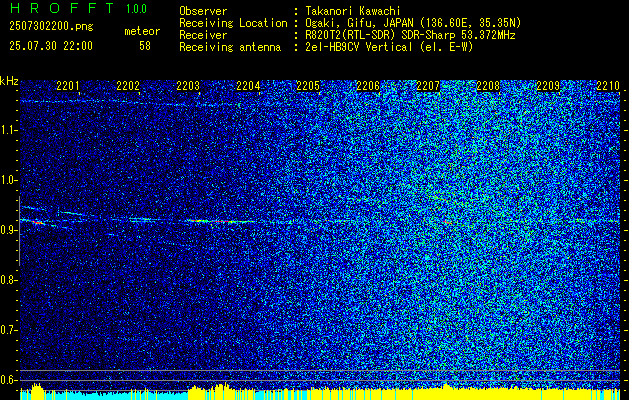Click frequency axis label 0.9
The width and height of the screenshot is (629, 400).
click(8, 230)
